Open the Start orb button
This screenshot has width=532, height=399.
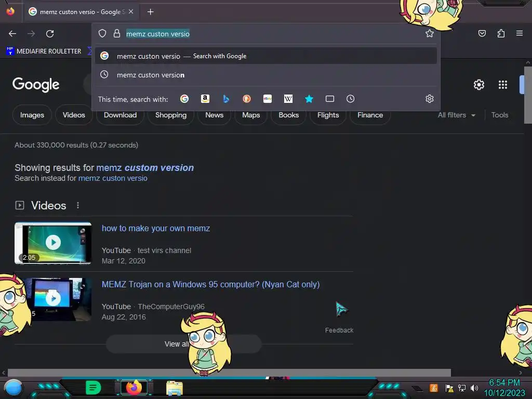tap(13, 388)
